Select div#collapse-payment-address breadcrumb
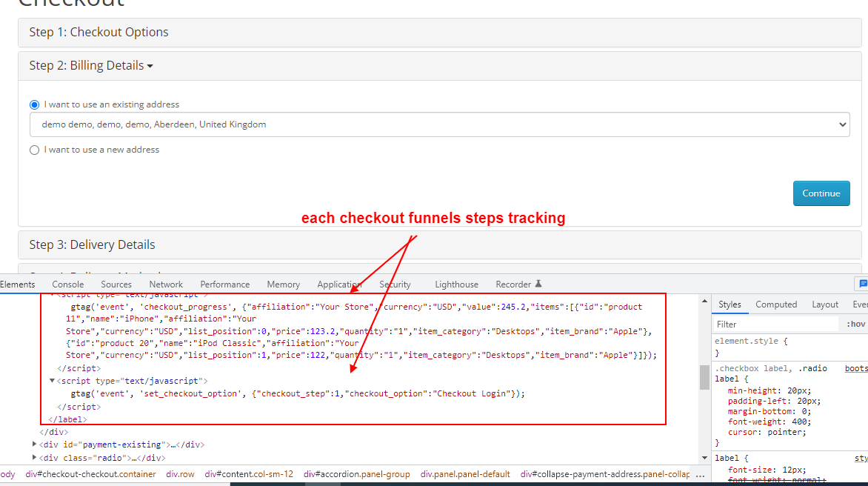 (x=605, y=474)
